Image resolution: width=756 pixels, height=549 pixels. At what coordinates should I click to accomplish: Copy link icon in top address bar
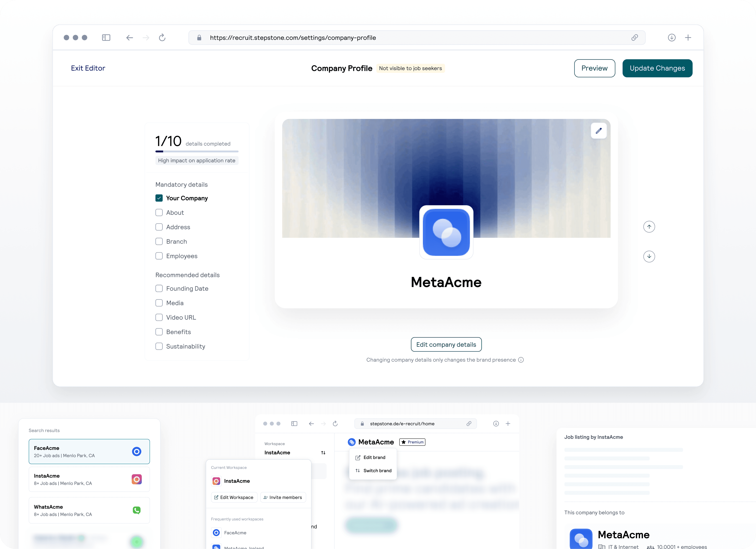point(634,38)
